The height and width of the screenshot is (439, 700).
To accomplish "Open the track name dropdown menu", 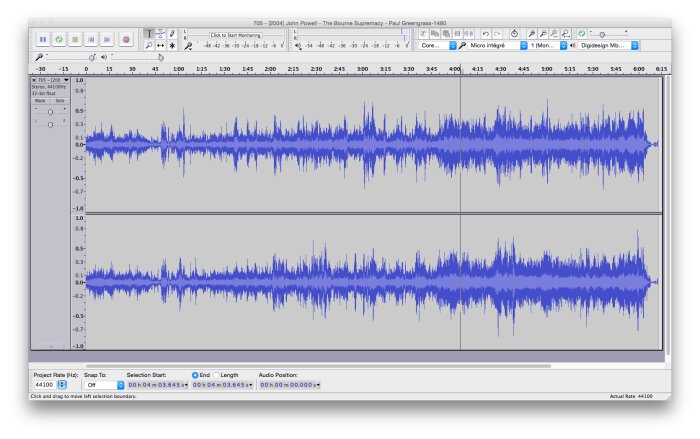I will click(x=53, y=80).
